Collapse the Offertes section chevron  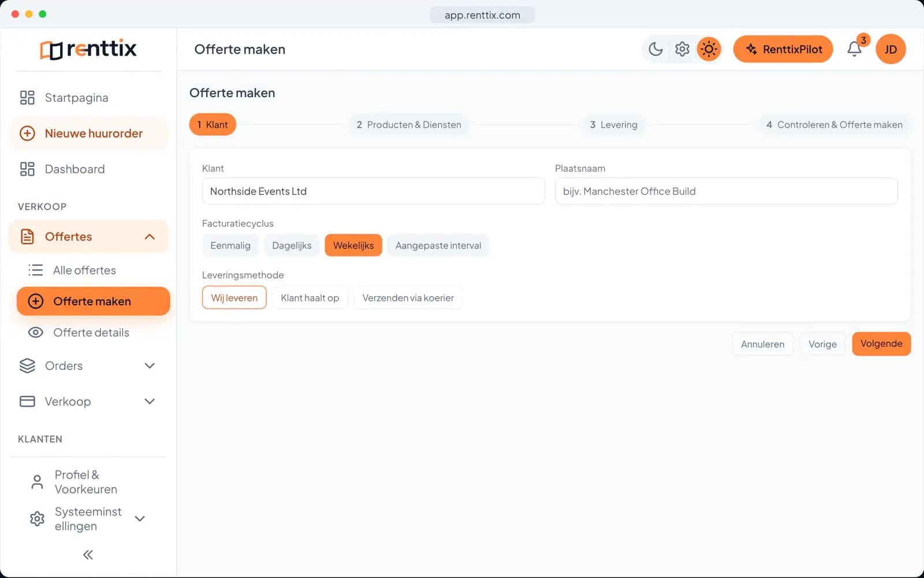(150, 237)
